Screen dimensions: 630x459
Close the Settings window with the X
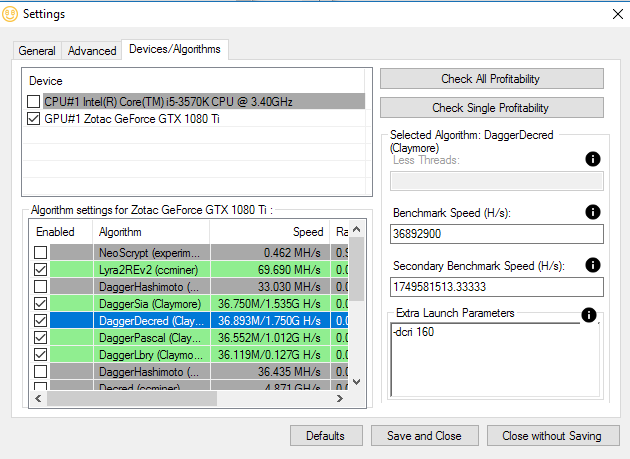(x=618, y=14)
